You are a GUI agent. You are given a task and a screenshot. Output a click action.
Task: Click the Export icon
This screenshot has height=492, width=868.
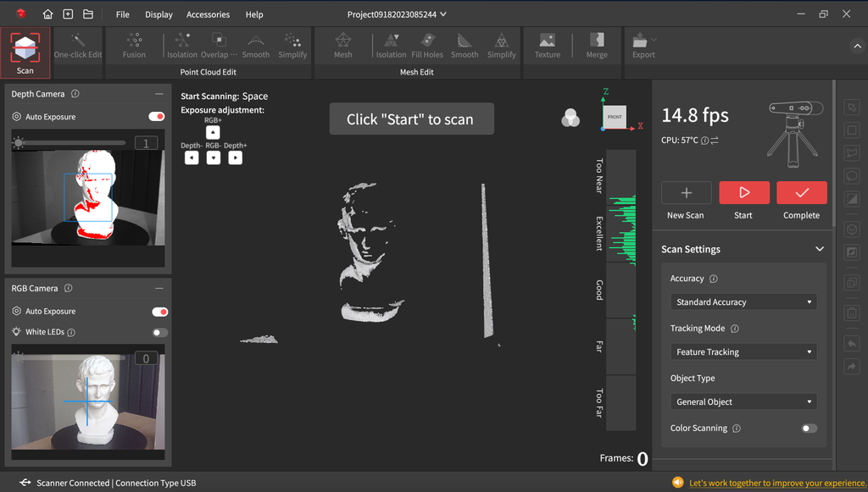coord(643,46)
